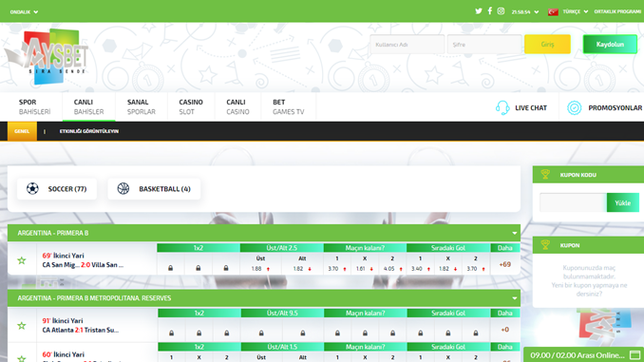Click the Yükle coupon code button
The height and width of the screenshot is (362, 644).
[x=623, y=202]
